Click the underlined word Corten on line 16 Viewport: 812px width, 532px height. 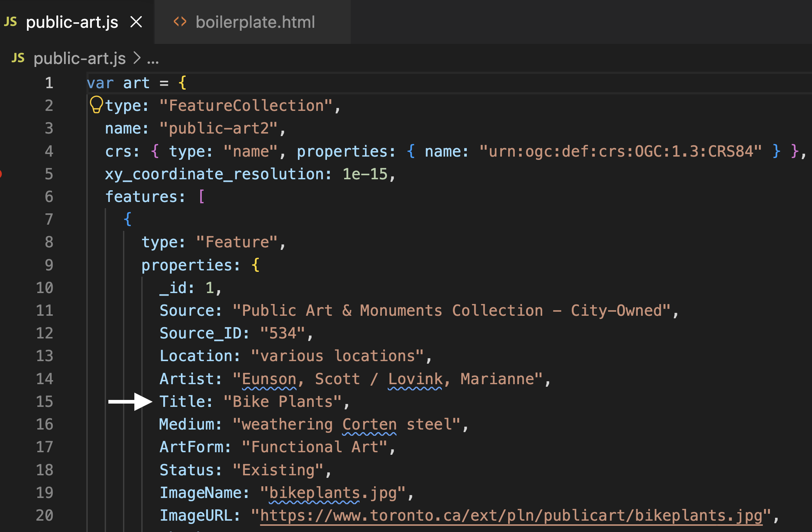tap(369, 425)
